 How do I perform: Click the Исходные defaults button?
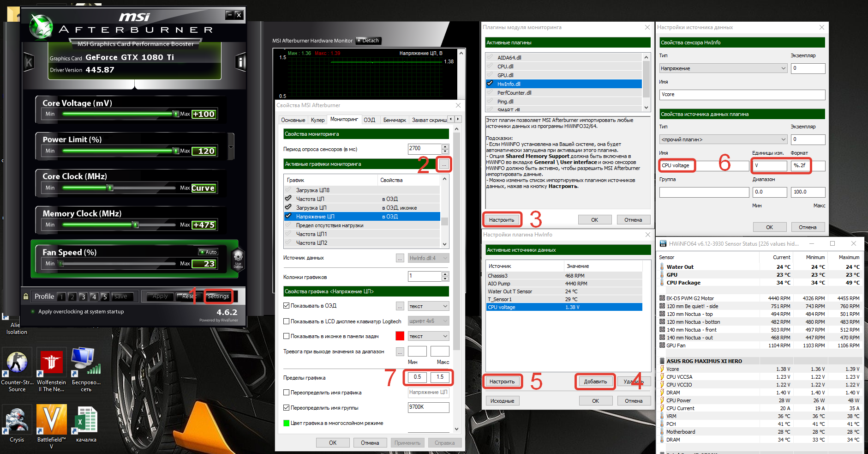pyautogui.click(x=502, y=401)
